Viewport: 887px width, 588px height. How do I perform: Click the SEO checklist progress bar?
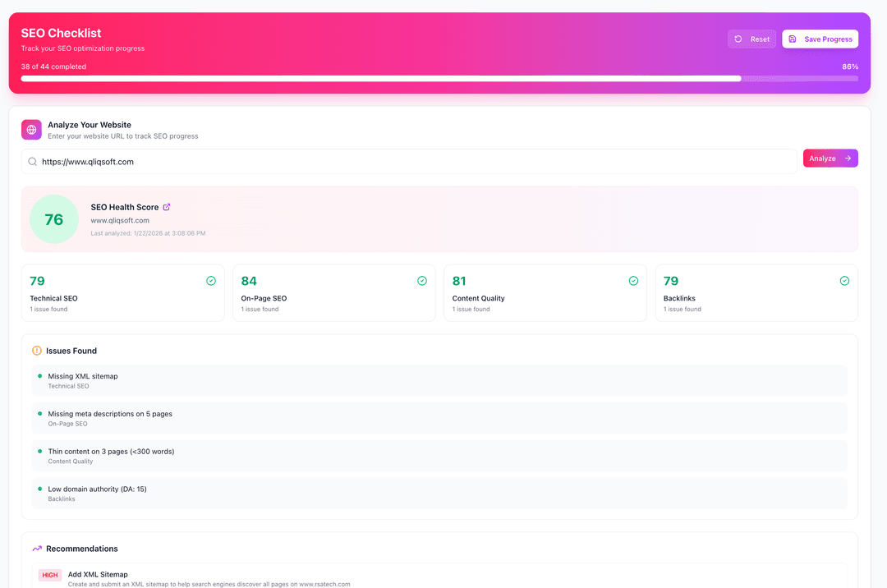[x=439, y=79]
